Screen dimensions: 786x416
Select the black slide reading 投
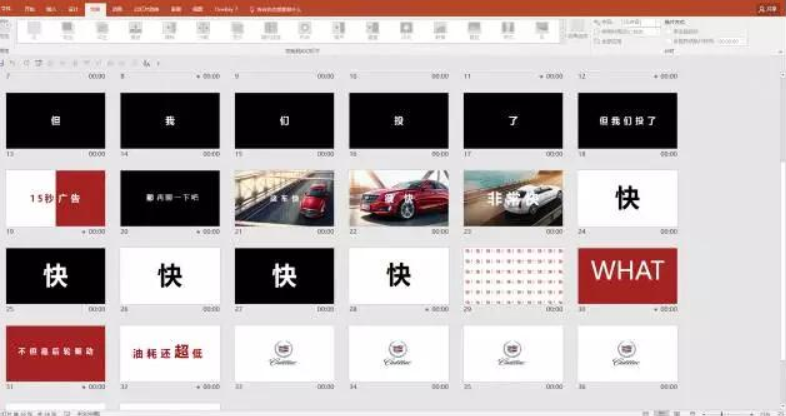click(399, 121)
